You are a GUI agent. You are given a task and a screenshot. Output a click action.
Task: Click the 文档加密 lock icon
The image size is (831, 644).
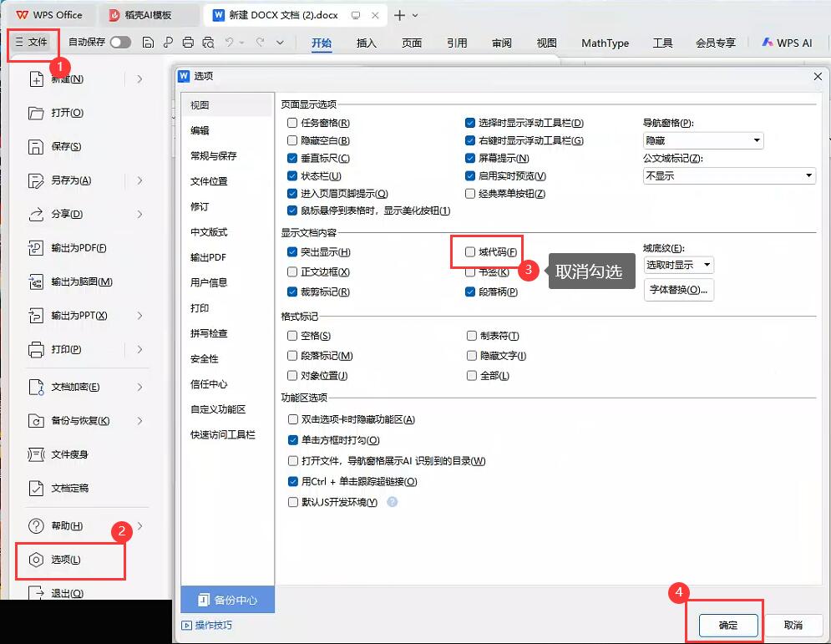[x=36, y=387]
